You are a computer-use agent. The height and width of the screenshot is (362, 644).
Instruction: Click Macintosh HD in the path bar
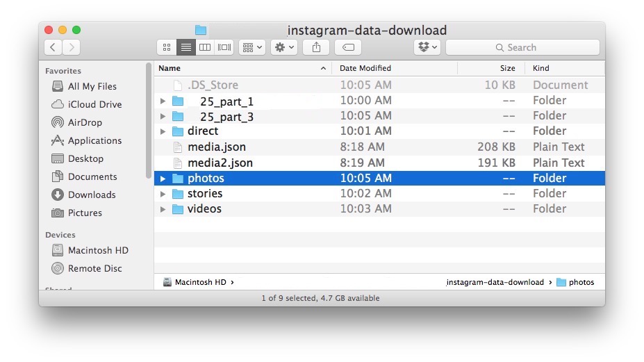coord(195,282)
